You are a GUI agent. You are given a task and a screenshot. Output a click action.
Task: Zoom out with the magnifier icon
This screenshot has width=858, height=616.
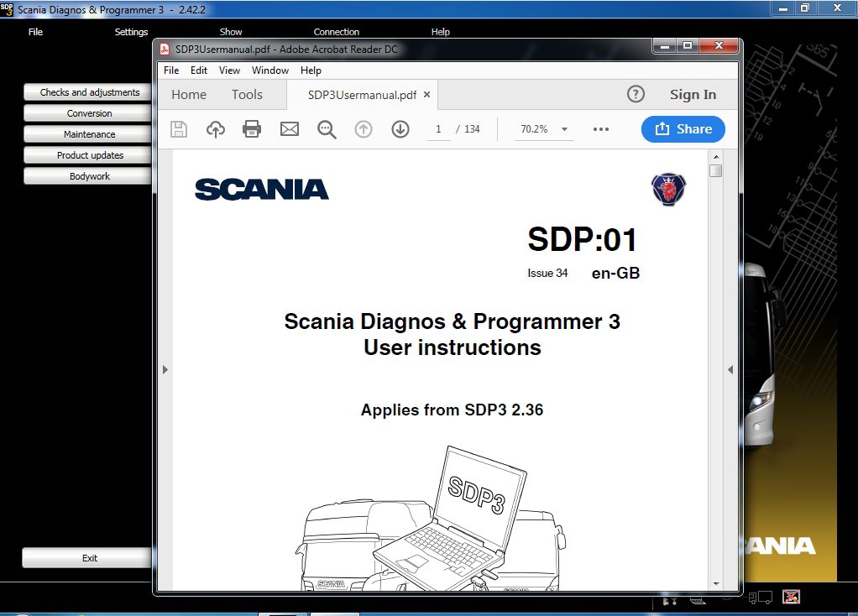click(327, 128)
